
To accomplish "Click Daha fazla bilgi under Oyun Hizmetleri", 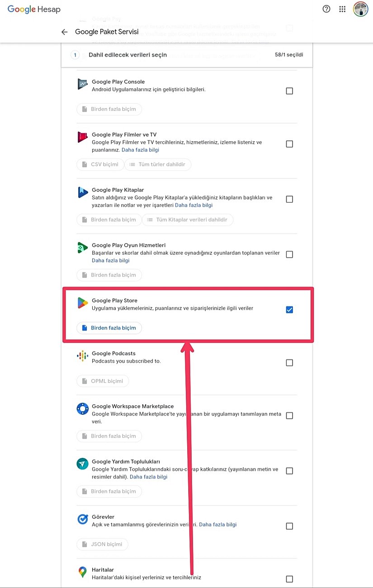I will [x=110, y=260].
